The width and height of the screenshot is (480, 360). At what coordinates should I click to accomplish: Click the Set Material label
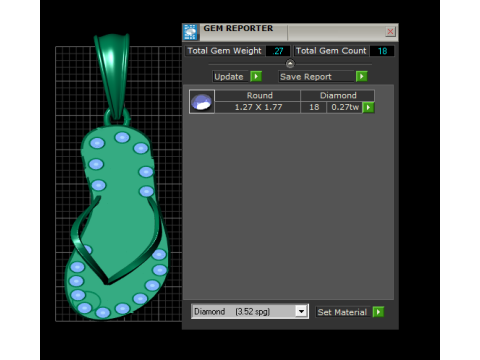(342, 312)
